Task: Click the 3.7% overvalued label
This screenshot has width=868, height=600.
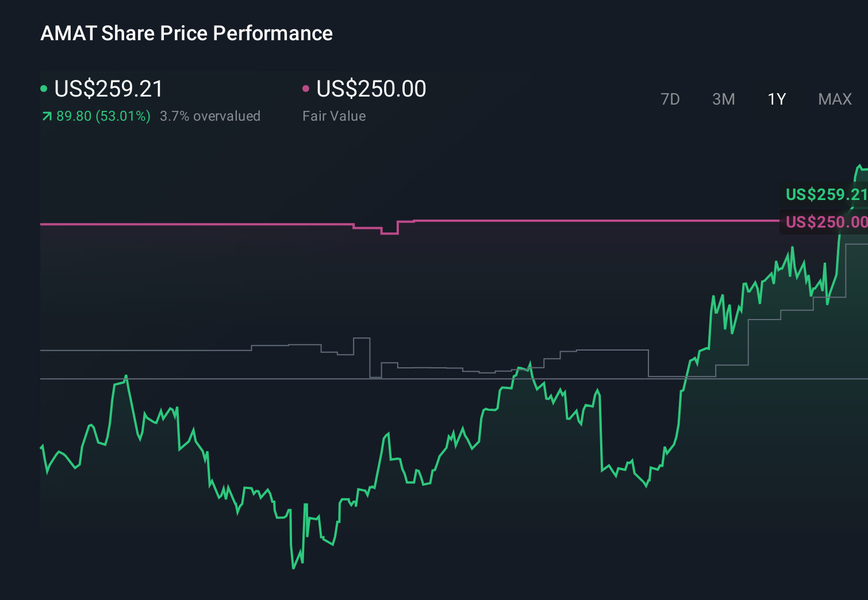Action: (210, 116)
